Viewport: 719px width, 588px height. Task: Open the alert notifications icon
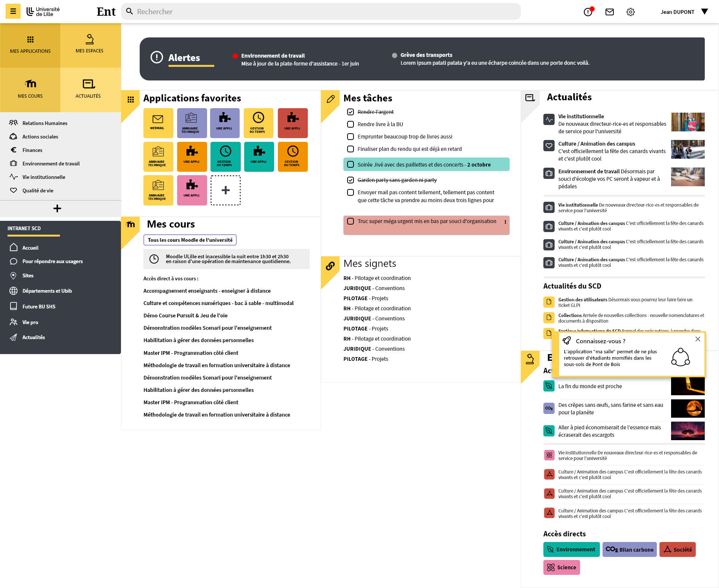pos(588,12)
